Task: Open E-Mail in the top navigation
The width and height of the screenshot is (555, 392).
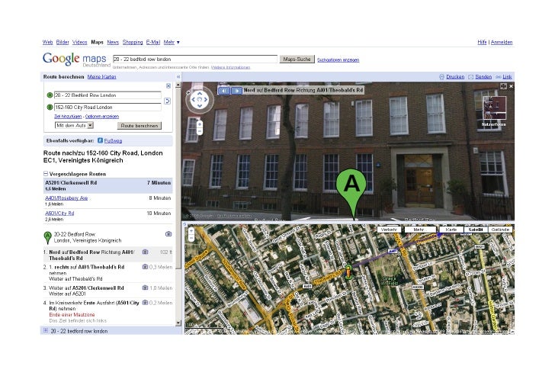Action: tap(153, 42)
